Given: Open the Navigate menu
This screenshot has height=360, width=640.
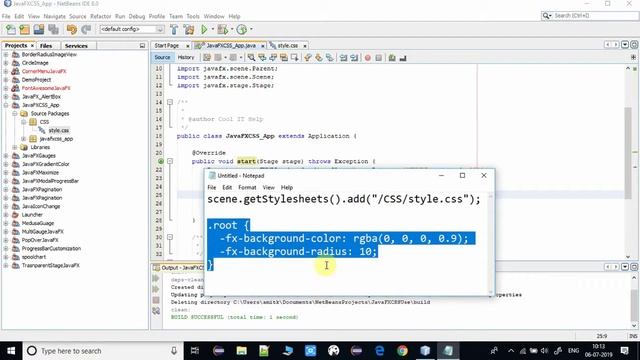Looking at the screenshot, I should pyautogui.click(x=54, y=16).
